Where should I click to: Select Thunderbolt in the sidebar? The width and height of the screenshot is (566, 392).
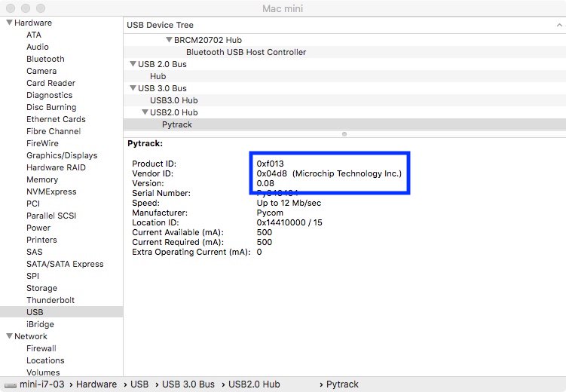pos(50,300)
